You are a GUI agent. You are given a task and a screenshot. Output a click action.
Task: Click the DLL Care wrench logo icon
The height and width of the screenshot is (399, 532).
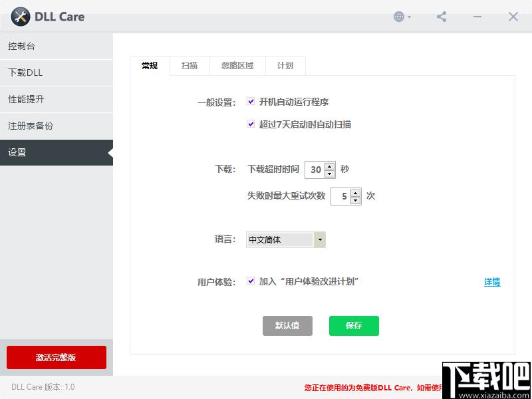pos(21,17)
